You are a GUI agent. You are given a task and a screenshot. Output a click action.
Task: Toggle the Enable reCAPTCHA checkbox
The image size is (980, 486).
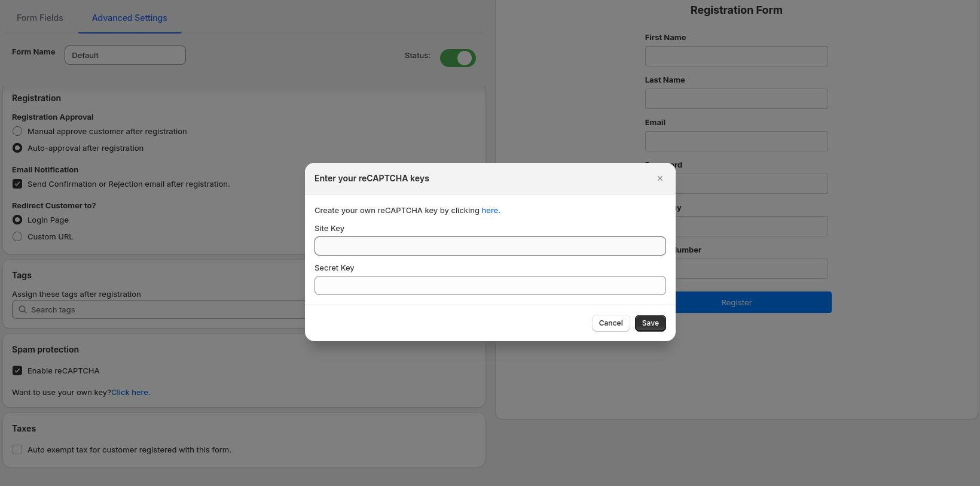coord(17,370)
